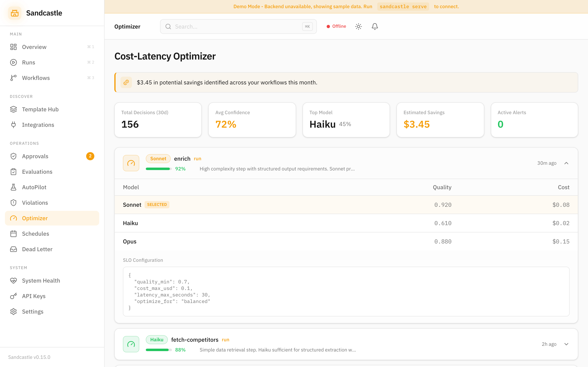588x367 pixels.
Task: Toggle the Offline status indicator
Action: (336, 26)
